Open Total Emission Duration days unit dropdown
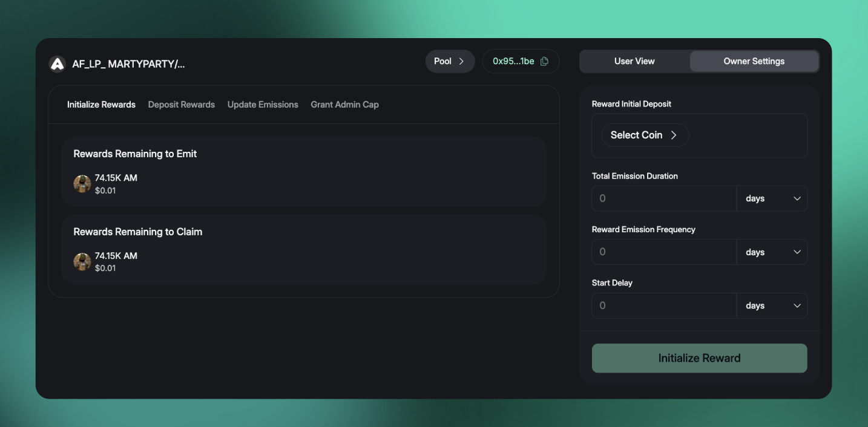The height and width of the screenshot is (427, 868). tap(772, 198)
